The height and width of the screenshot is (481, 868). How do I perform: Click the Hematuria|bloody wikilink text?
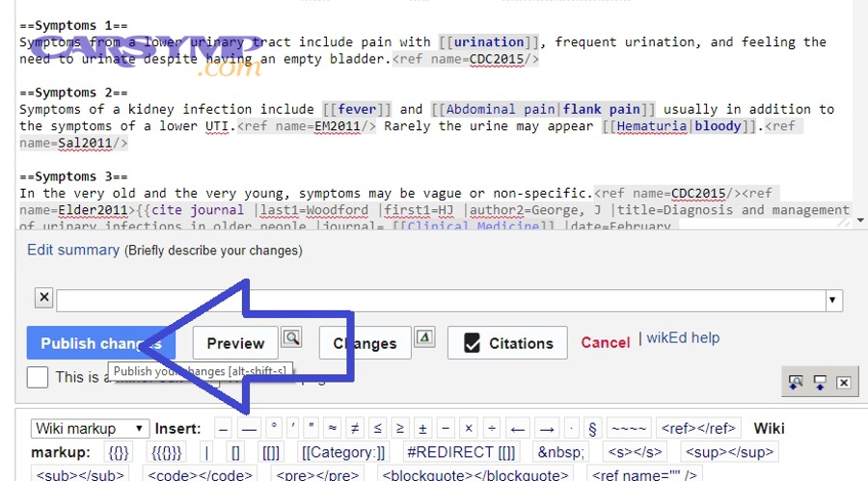tap(679, 126)
